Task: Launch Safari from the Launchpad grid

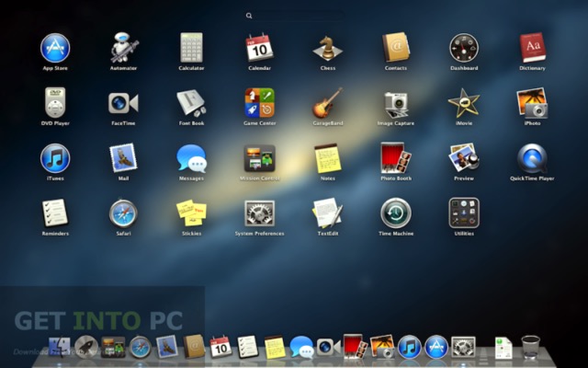Action: 123,213
